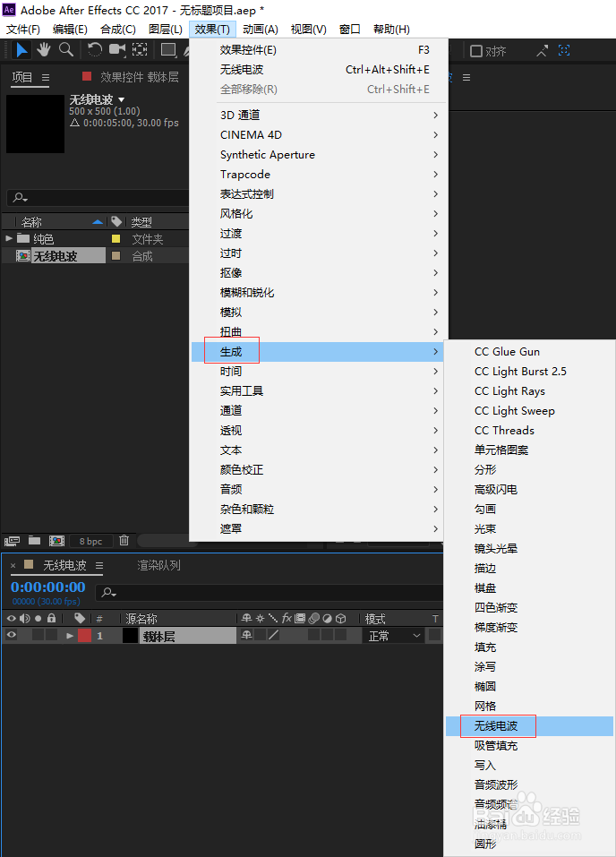Create a new composition from project footer
The image size is (616, 857).
(56, 541)
